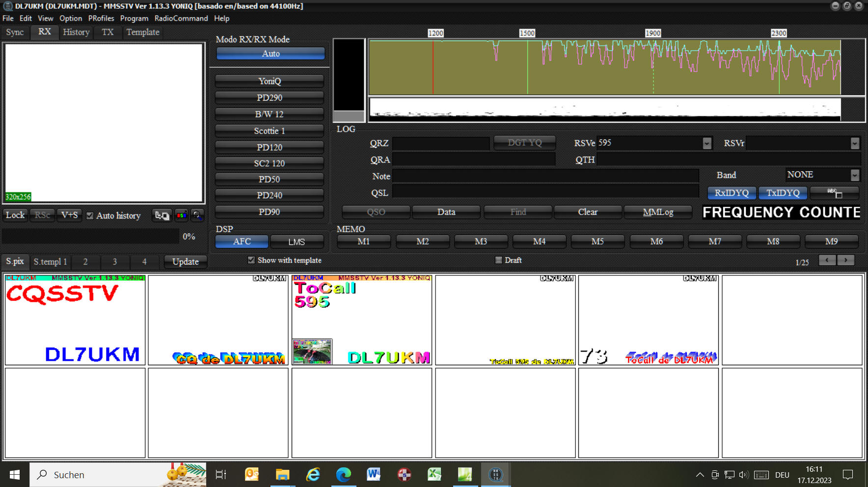This screenshot has width=868, height=487.
Task: Go to the next template page arrow
Action: coord(845,260)
